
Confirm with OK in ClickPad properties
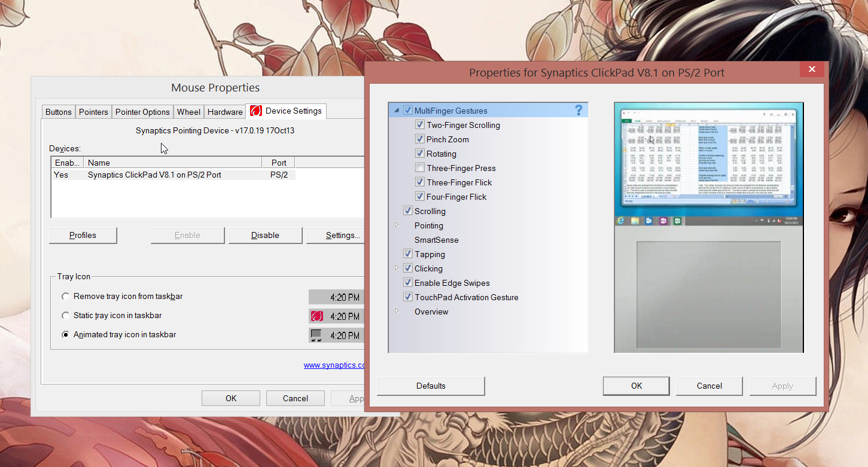[636, 386]
